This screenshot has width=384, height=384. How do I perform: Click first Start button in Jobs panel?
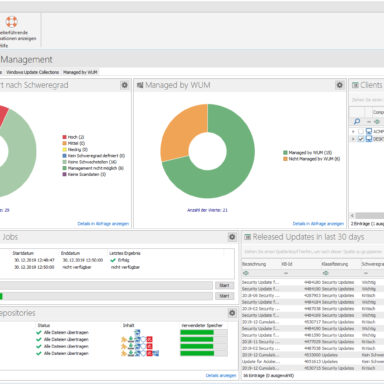pos(224,285)
